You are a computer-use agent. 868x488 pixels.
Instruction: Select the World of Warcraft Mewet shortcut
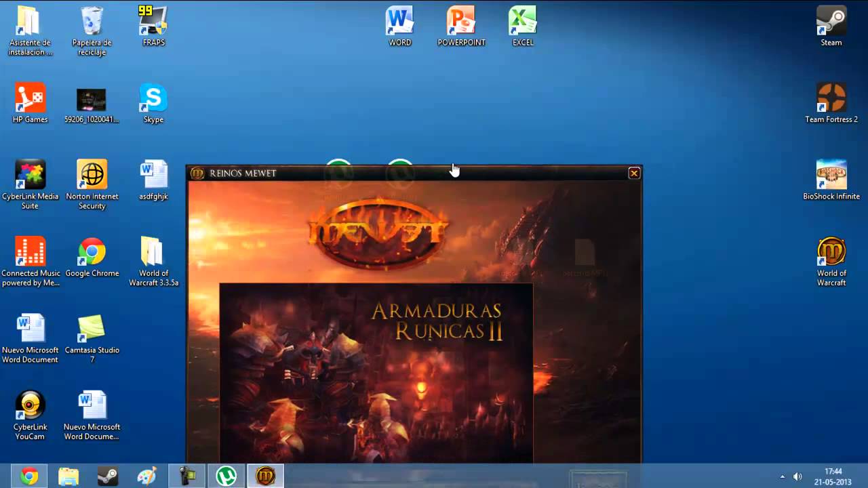831,262
